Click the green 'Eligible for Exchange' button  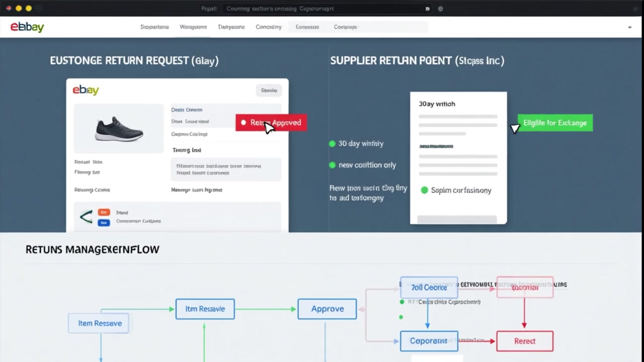point(555,123)
